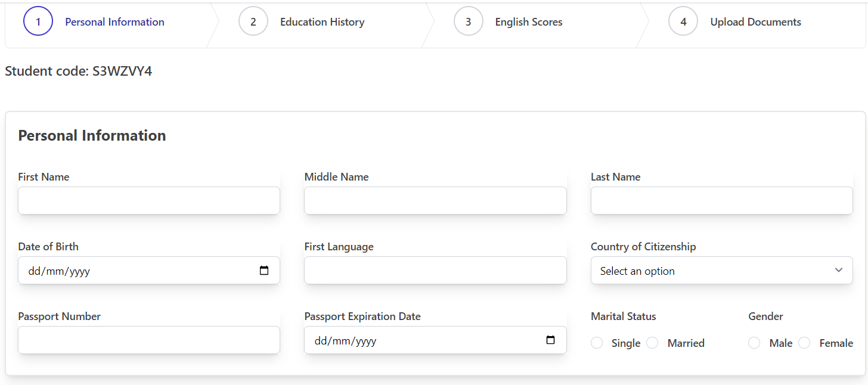Click the Passport Expiration Date field
The height and width of the screenshot is (385, 868).
click(435, 340)
